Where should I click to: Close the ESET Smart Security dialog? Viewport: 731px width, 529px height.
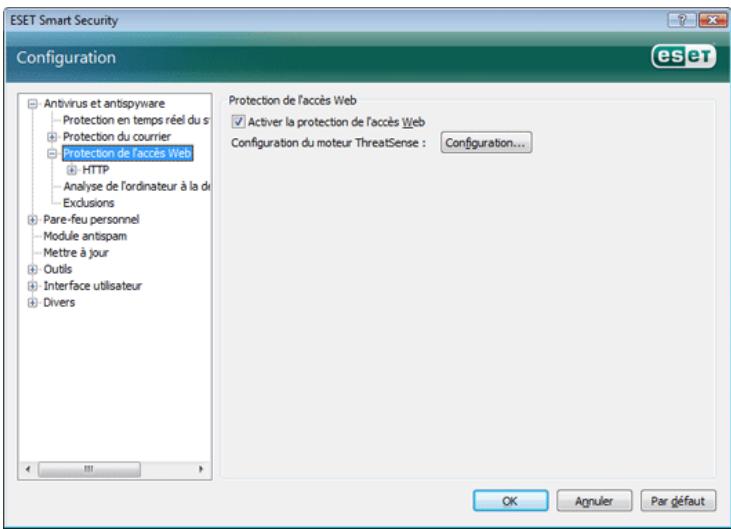712,20
